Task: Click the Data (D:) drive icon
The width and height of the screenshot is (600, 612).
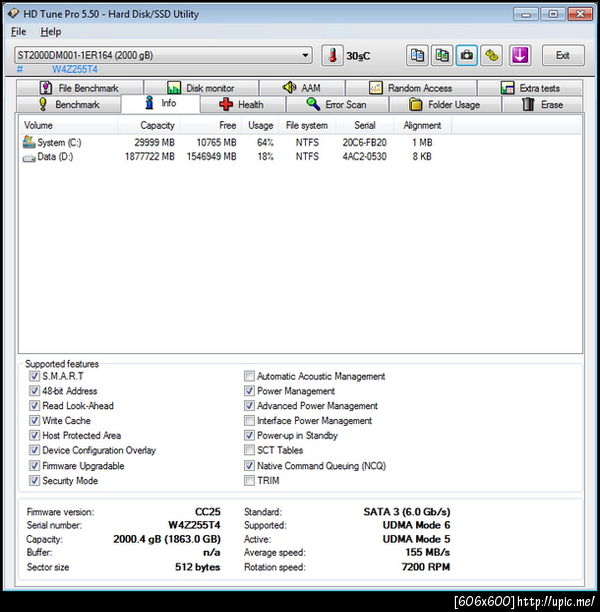Action: (29, 158)
